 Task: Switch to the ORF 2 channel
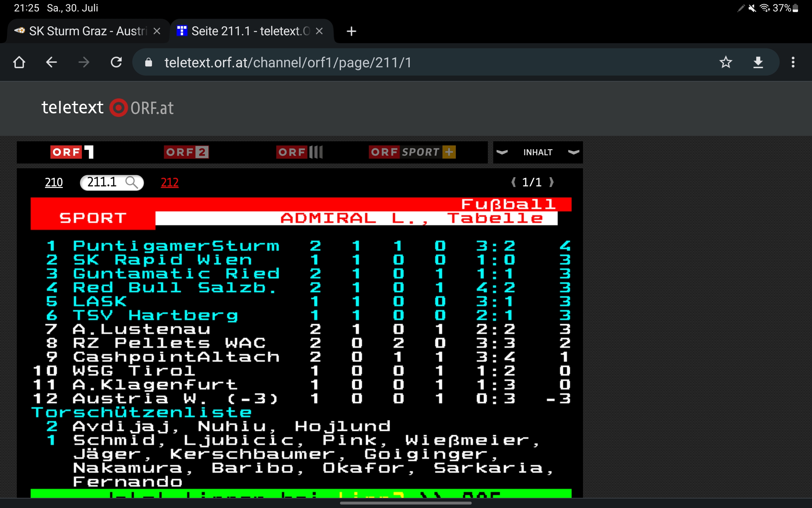pos(186,152)
